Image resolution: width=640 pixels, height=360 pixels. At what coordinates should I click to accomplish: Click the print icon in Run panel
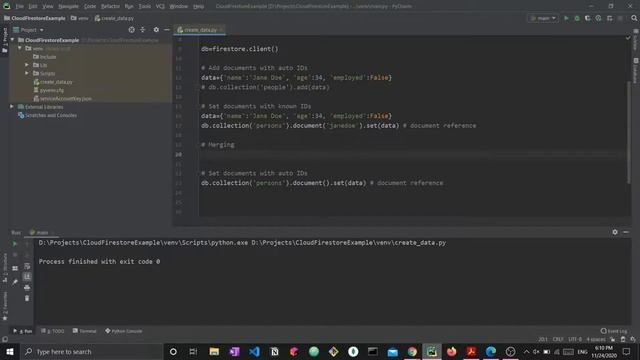[x=27, y=287]
